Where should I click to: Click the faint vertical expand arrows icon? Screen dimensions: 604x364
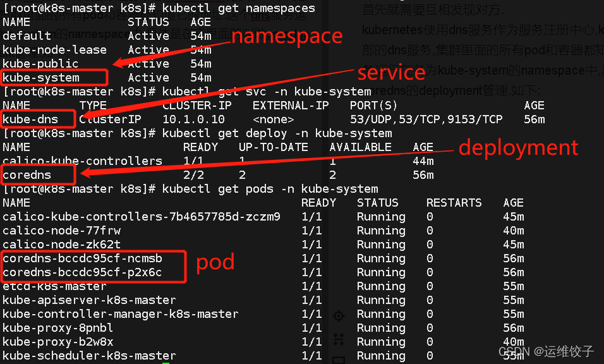(339, 339)
